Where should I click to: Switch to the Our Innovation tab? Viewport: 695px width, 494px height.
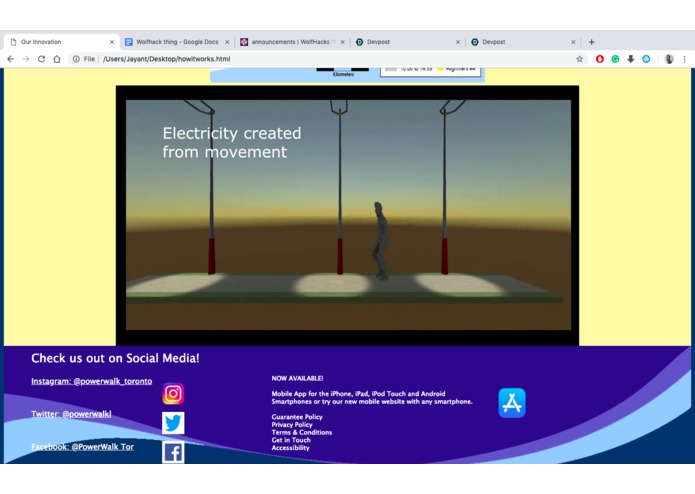[x=62, y=42]
